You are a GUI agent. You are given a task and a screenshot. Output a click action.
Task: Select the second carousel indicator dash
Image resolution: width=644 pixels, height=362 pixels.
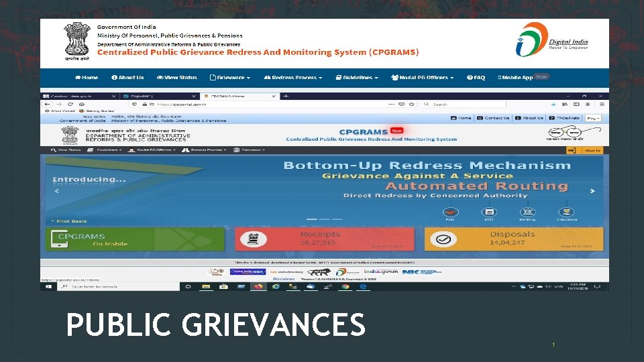(325, 219)
